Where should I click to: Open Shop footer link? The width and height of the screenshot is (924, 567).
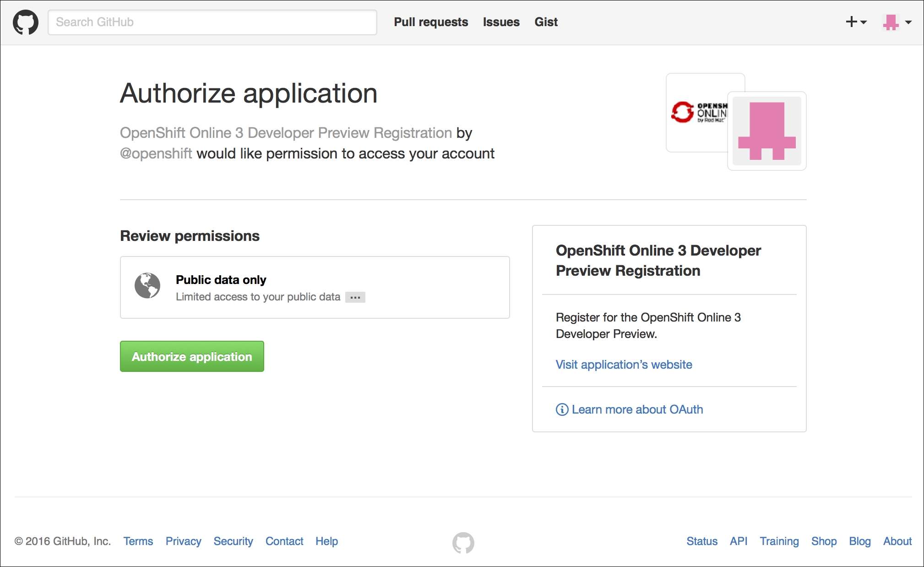click(x=824, y=541)
